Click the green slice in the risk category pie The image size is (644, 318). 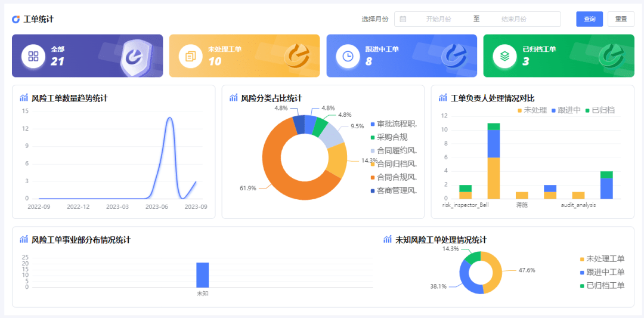(x=320, y=126)
